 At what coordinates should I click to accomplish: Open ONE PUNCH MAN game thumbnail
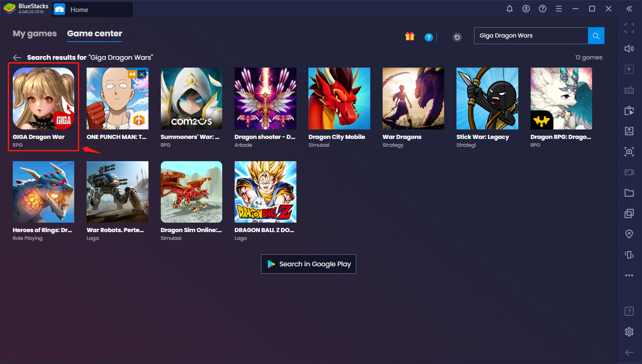point(118,99)
